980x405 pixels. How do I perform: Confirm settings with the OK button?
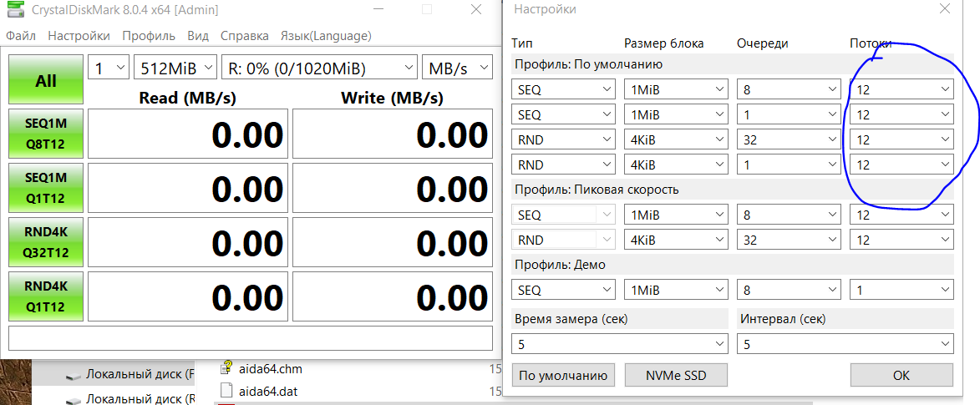[901, 376]
